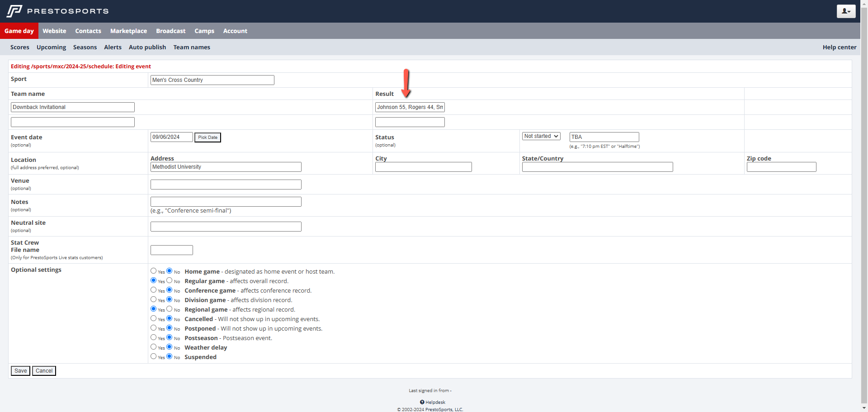
Task: Select No for Weather delay
Action: coord(170,347)
